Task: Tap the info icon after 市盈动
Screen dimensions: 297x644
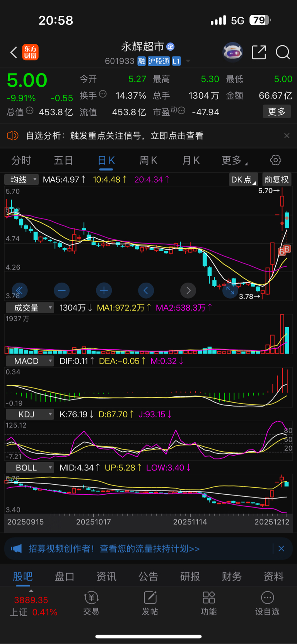Action: 181,111
